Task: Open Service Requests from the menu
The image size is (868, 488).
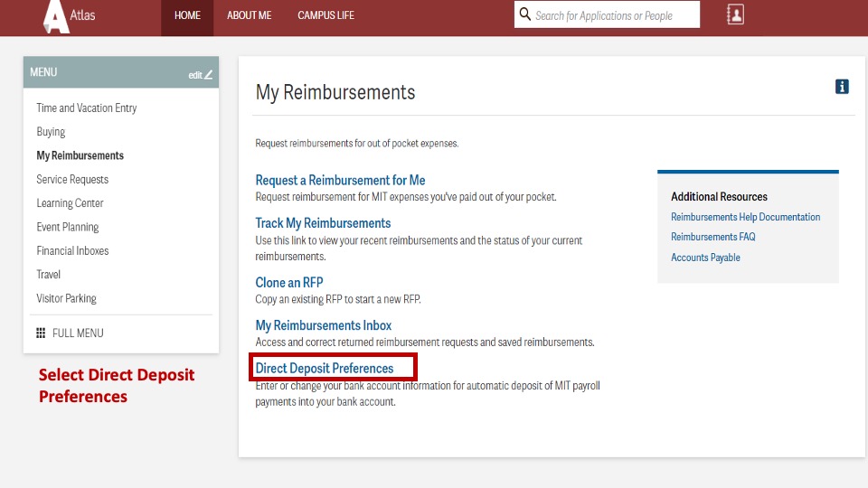Action: click(72, 179)
